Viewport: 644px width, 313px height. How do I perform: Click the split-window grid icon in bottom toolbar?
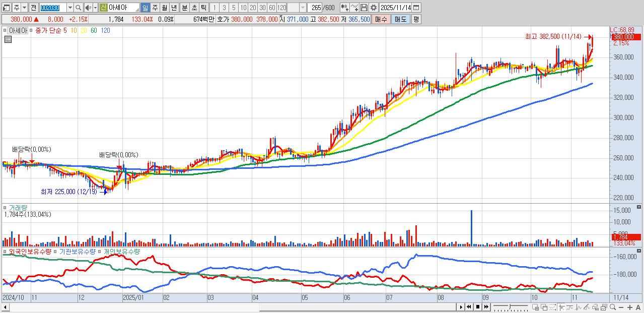point(535,307)
